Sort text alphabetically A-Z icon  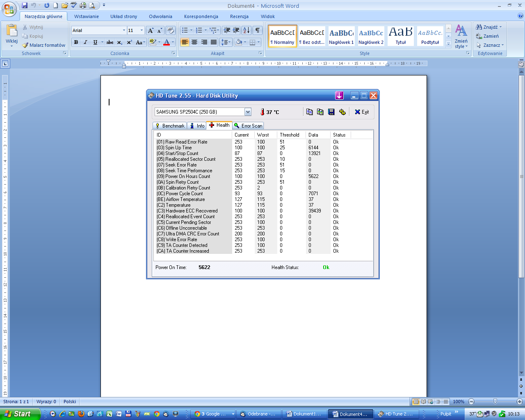pos(246,30)
